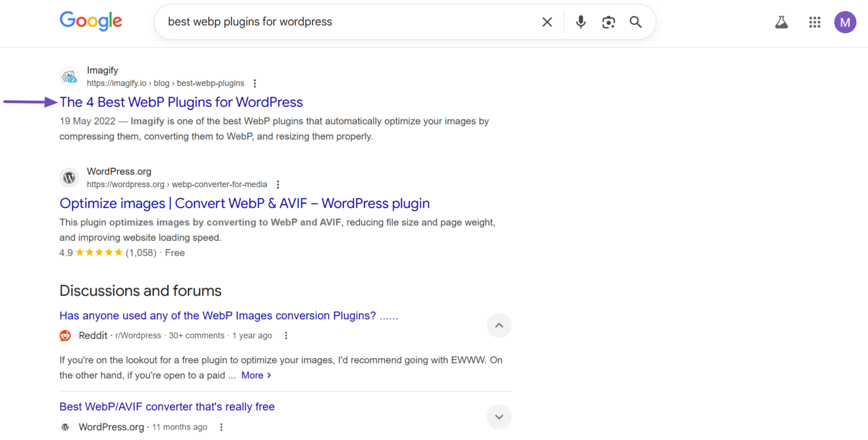Click the magnifying glass search button

point(635,22)
